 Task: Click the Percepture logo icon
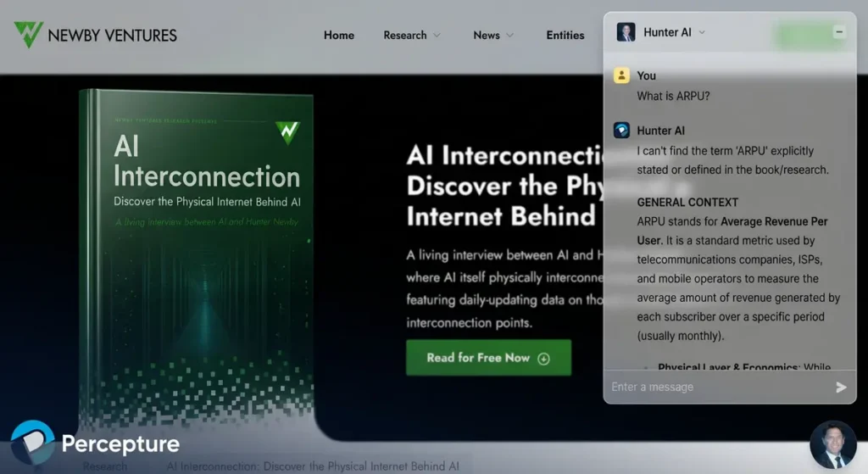[x=32, y=443]
